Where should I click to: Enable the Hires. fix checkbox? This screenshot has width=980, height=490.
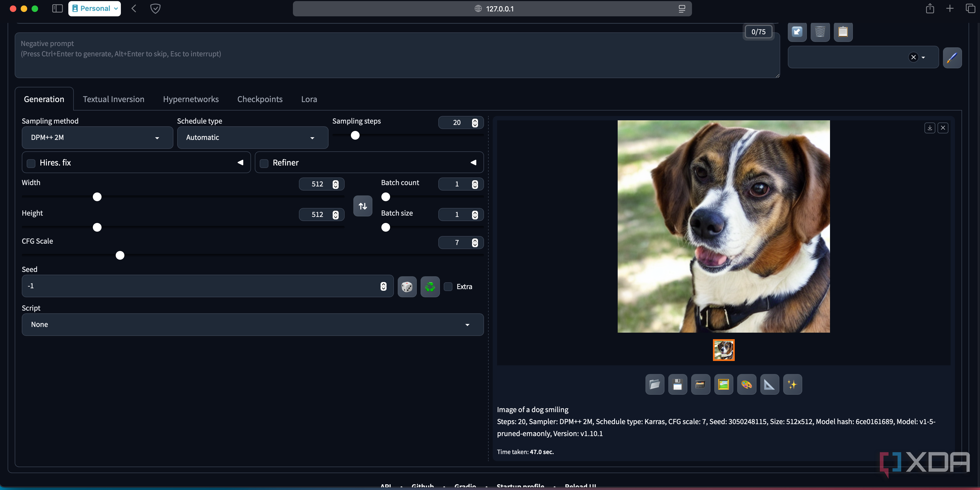(31, 163)
